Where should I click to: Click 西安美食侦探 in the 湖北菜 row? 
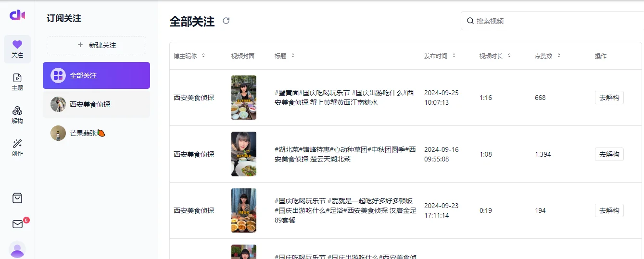194,154
